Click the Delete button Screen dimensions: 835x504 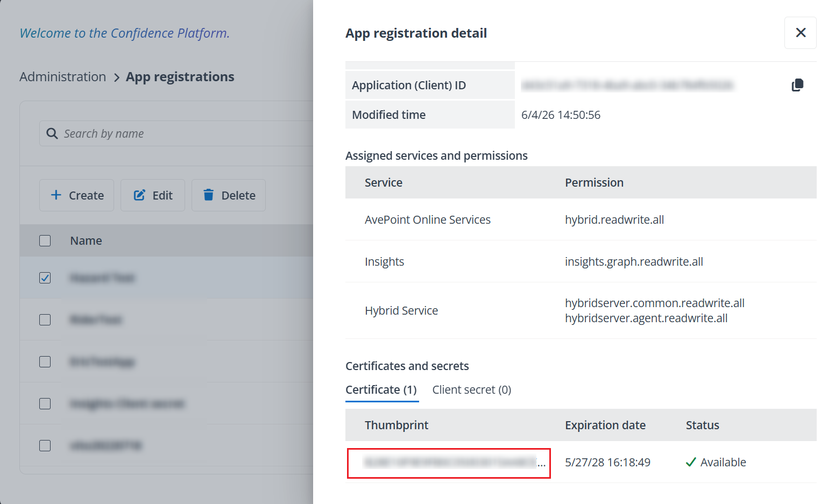pyautogui.click(x=229, y=195)
